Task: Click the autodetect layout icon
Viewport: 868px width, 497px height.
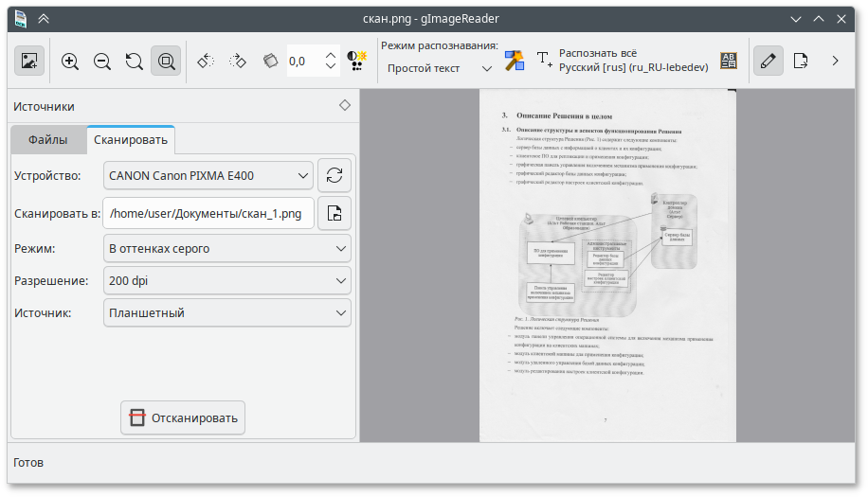Action: (x=515, y=61)
